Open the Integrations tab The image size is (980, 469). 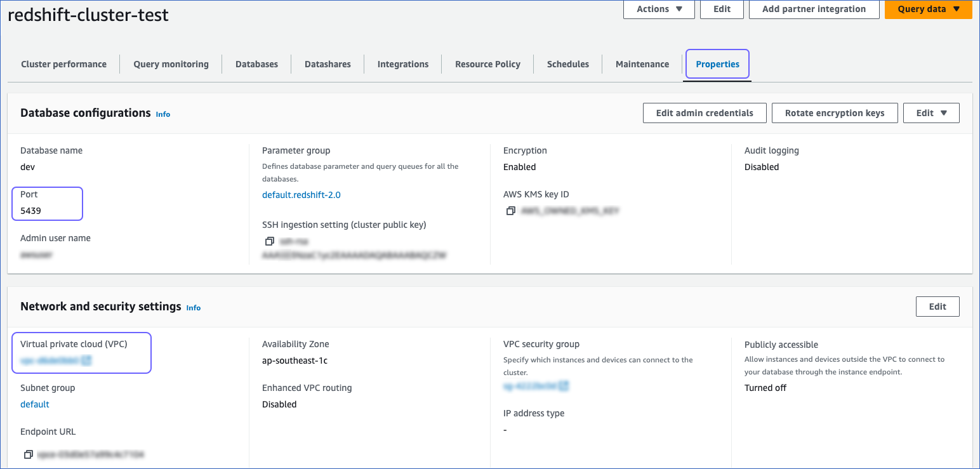click(x=402, y=64)
